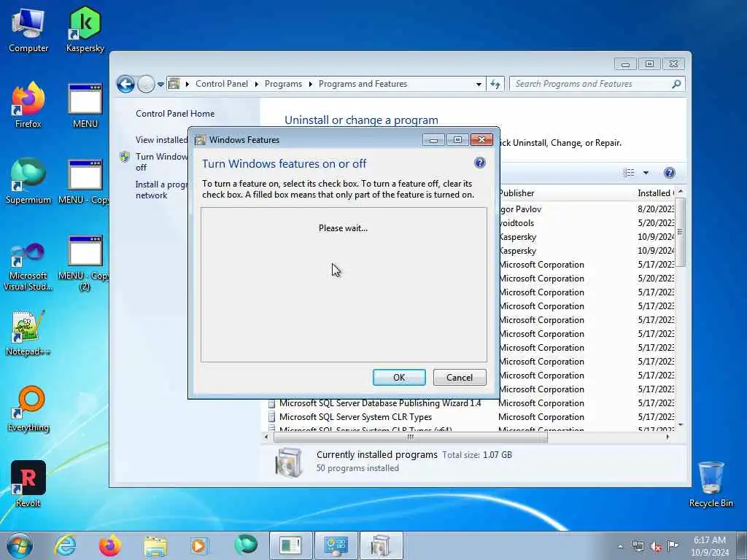Click Programs and Features help icon
This screenshot has width=747, height=560.
point(670,173)
